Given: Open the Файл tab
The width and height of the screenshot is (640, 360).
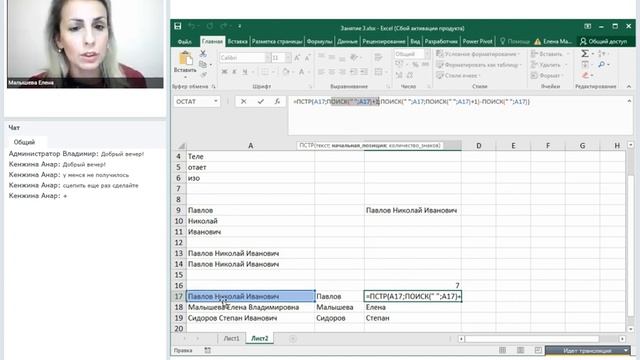Looking at the screenshot, I should 184,42.
